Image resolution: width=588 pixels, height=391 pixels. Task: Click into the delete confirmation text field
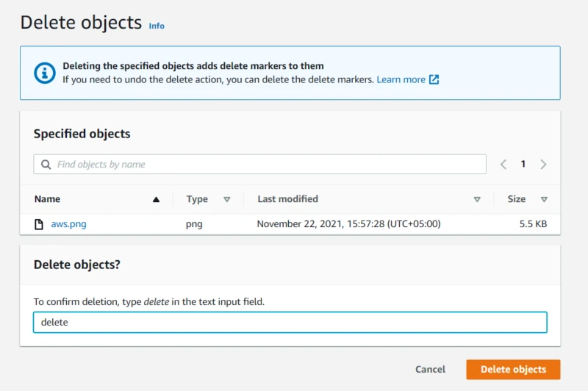click(x=290, y=323)
